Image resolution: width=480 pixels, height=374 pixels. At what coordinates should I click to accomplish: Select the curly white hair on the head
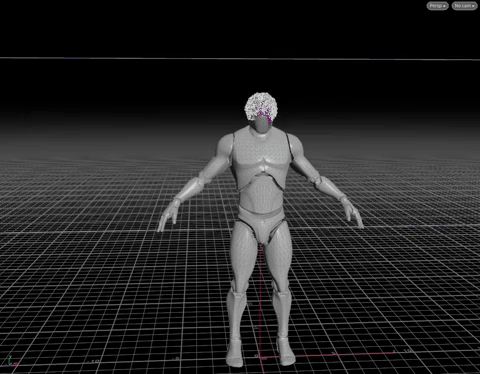261,106
